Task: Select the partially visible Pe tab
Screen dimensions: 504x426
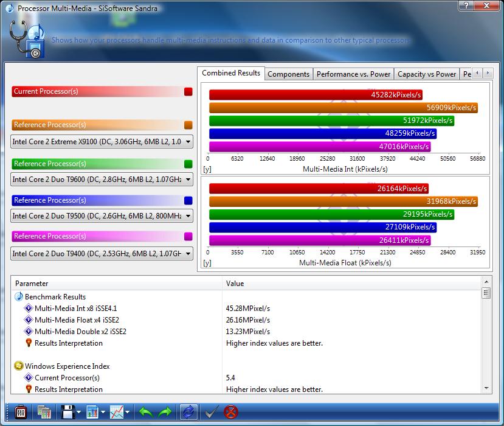Action: click(467, 74)
